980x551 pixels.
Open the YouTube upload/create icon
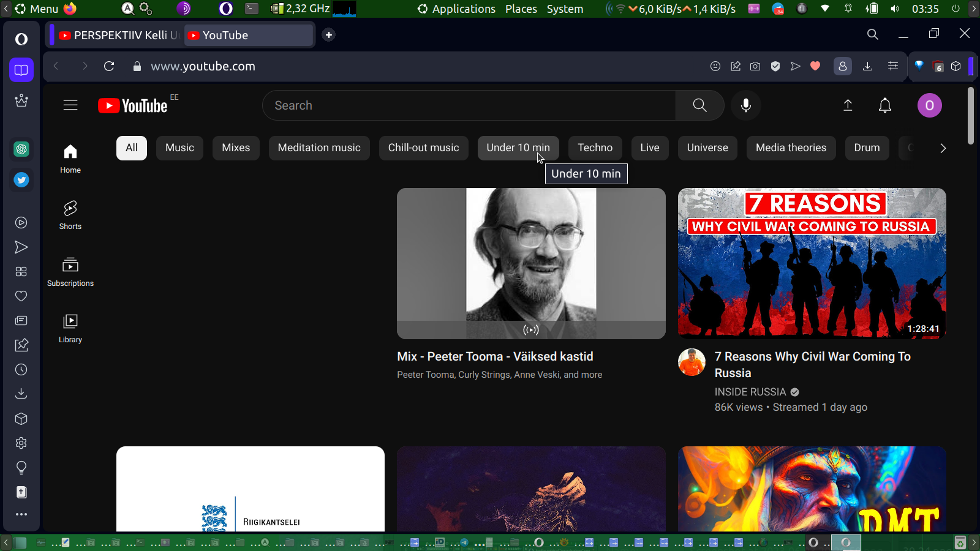pyautogui.click(x=848, y=105)
